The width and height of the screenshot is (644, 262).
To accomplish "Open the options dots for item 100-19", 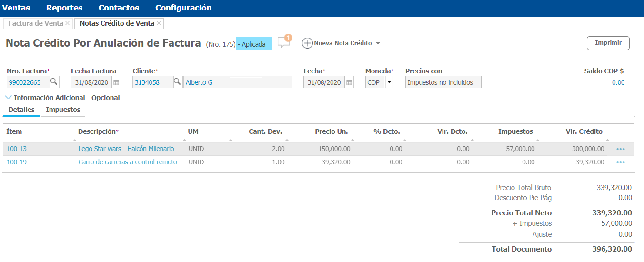I will (620, 162).
